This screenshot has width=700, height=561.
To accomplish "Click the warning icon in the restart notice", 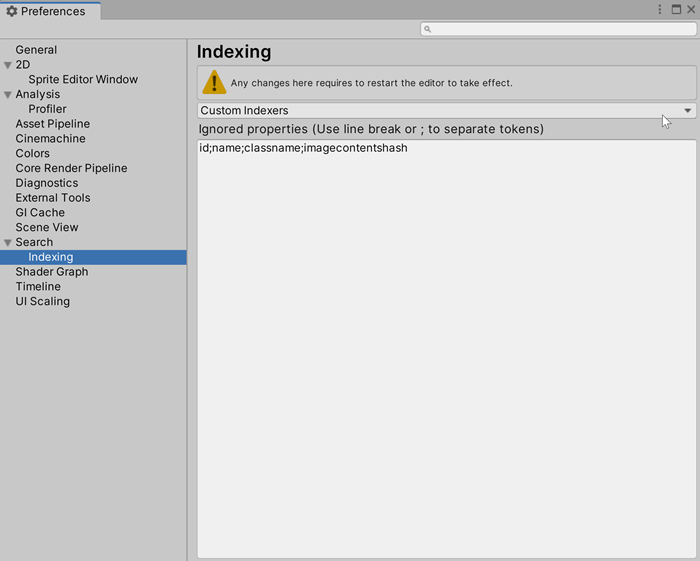I will (214, 82).
